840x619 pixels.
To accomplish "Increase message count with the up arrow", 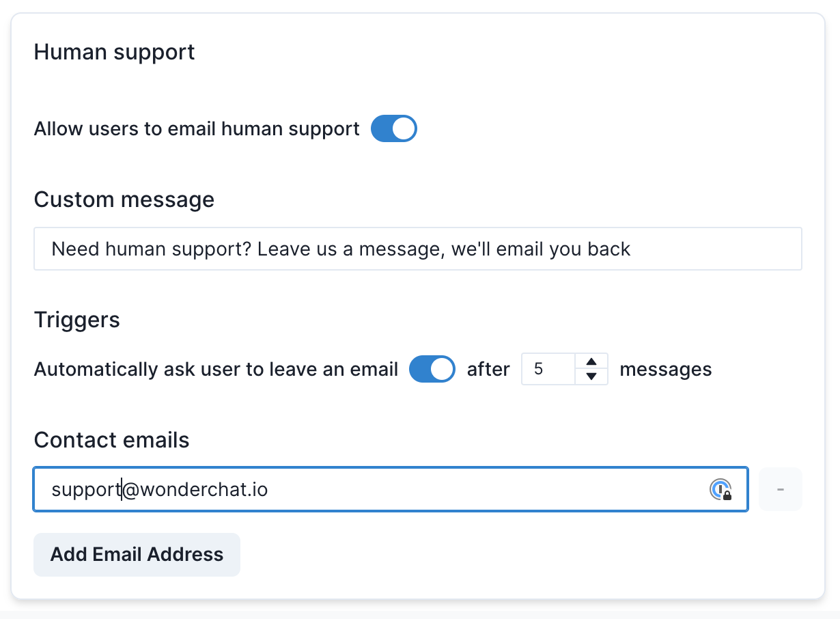I will 592,361.
